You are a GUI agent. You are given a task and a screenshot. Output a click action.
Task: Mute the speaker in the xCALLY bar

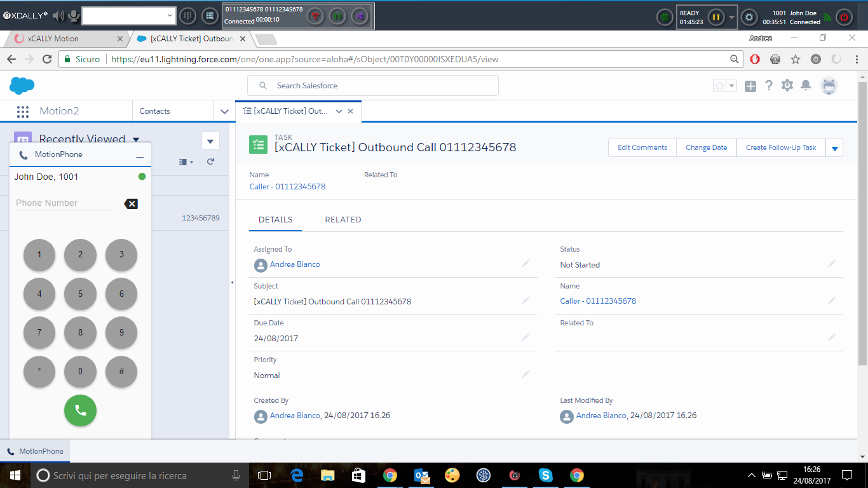click(58, 17)
